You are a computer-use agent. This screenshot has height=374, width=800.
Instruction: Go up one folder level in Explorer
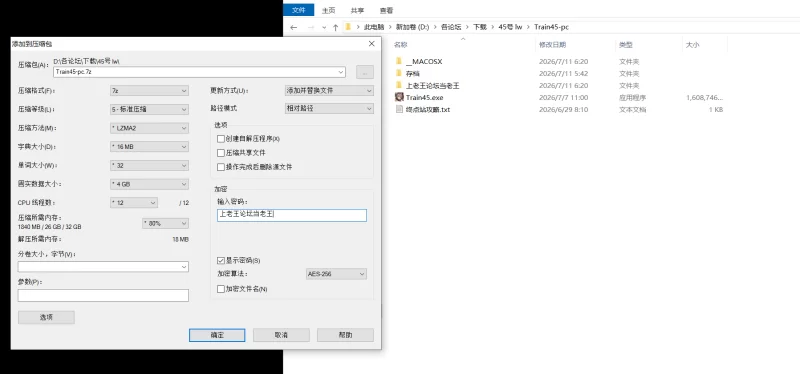(x=335, y=27)
